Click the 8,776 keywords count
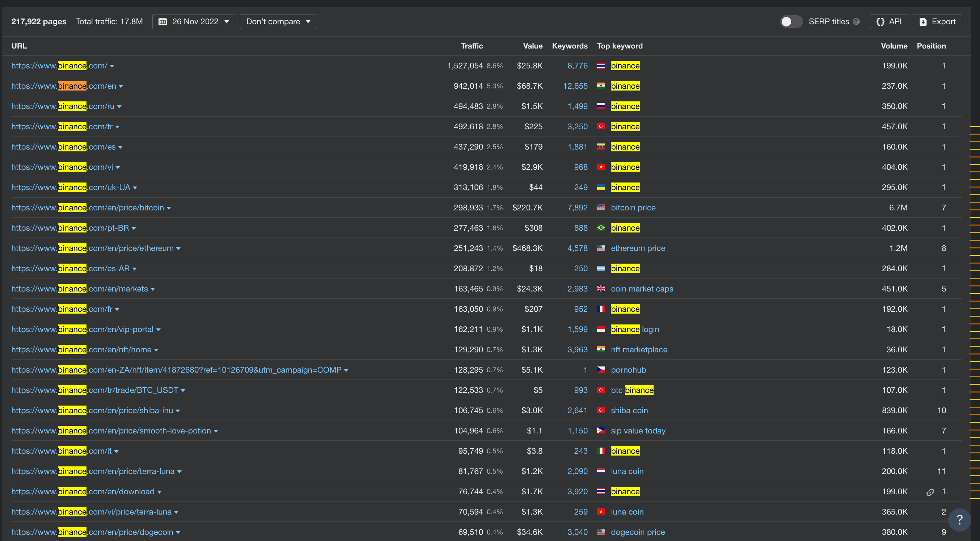The image size is (980, 541). 577,66
